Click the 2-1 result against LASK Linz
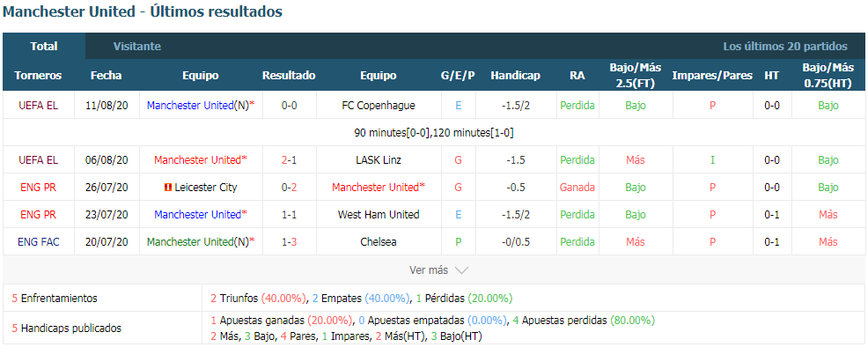The image size is (868, 347). click(x=290, y=160)
